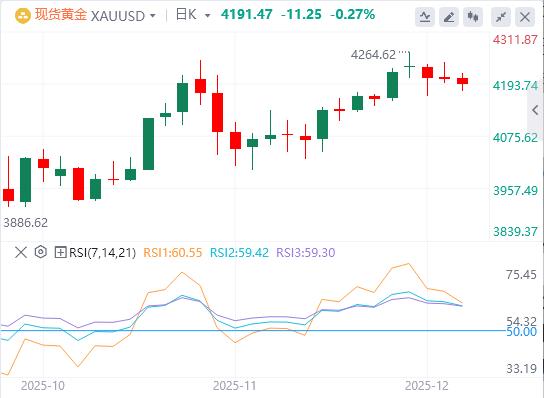This screenshot has width=544, height=398.
Task: Remove the RSI indicator with X icon
Action: (21, 252)
